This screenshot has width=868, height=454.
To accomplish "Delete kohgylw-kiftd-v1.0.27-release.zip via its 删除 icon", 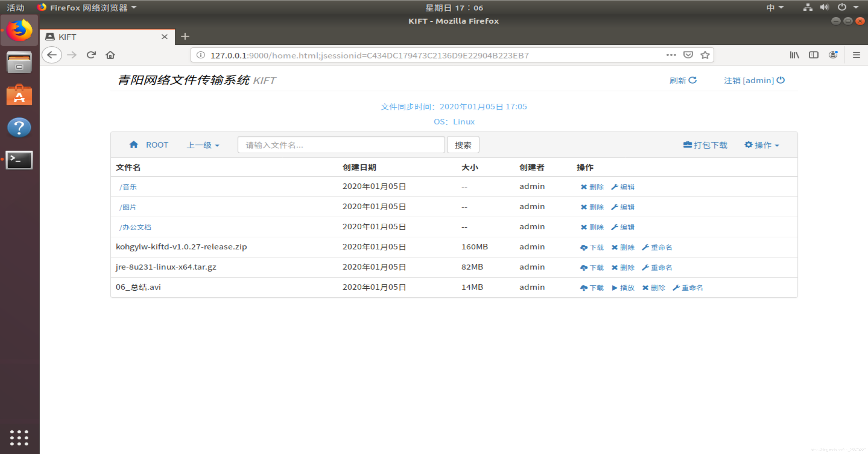I will coord(615,247).
